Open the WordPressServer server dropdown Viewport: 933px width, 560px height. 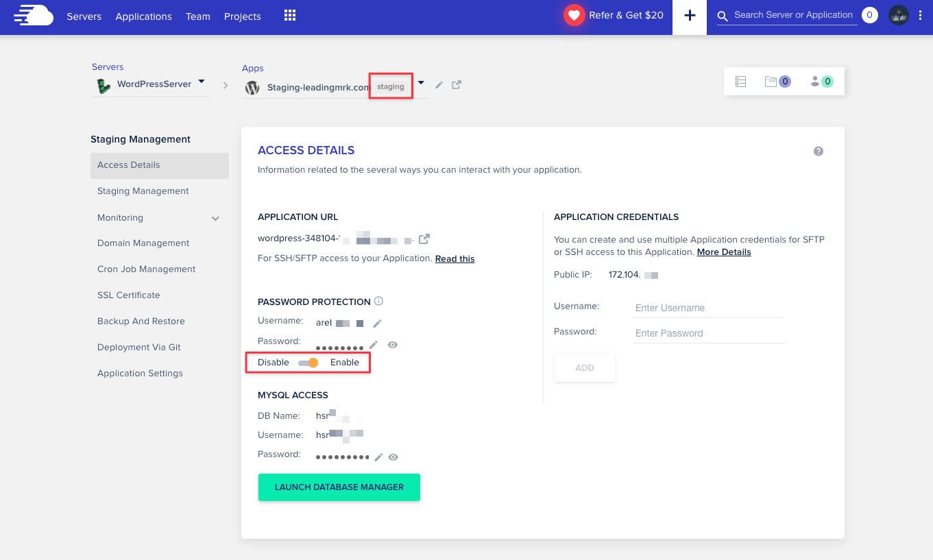click(202, 82)
